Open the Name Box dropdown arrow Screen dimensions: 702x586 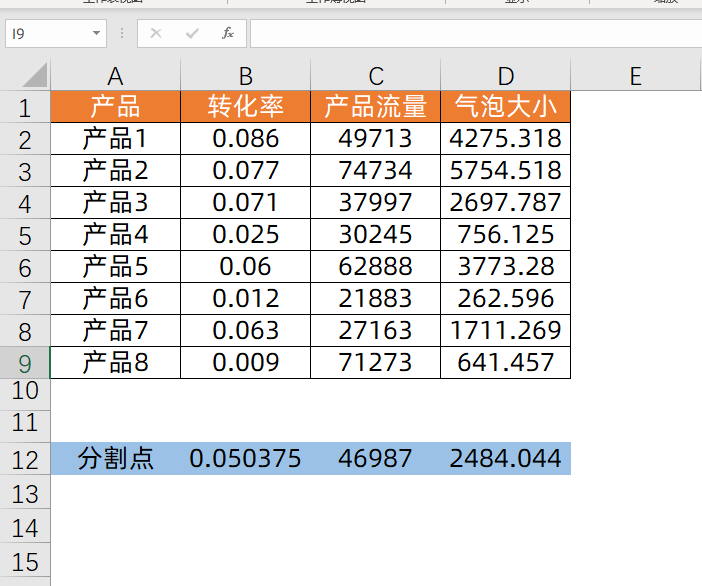97,33
